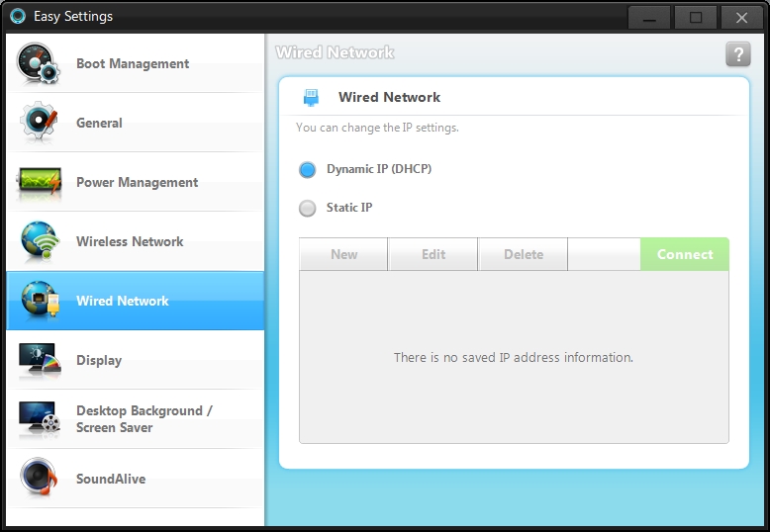Viewport: 770px width, 532px height.
Task: Go to the SoundAlive settings page
Action: [x=111, y=479]
